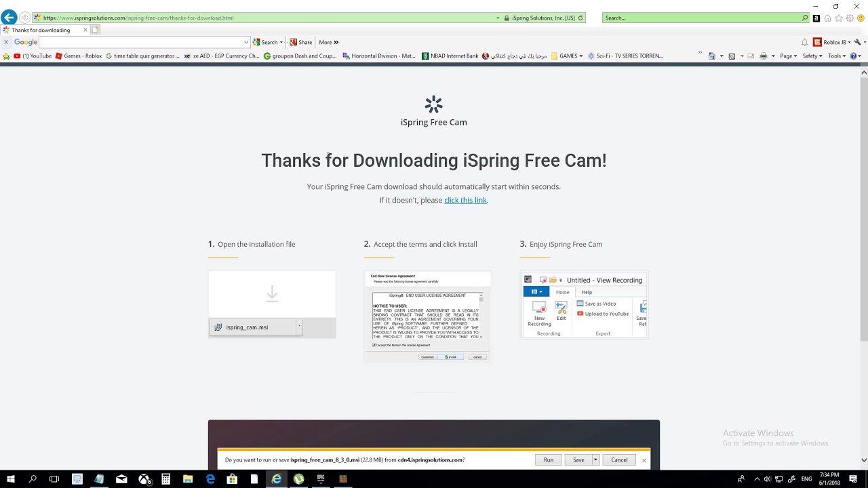Open the browser Tools gear icon
The image size is (868, 488).
click(850, 18)
